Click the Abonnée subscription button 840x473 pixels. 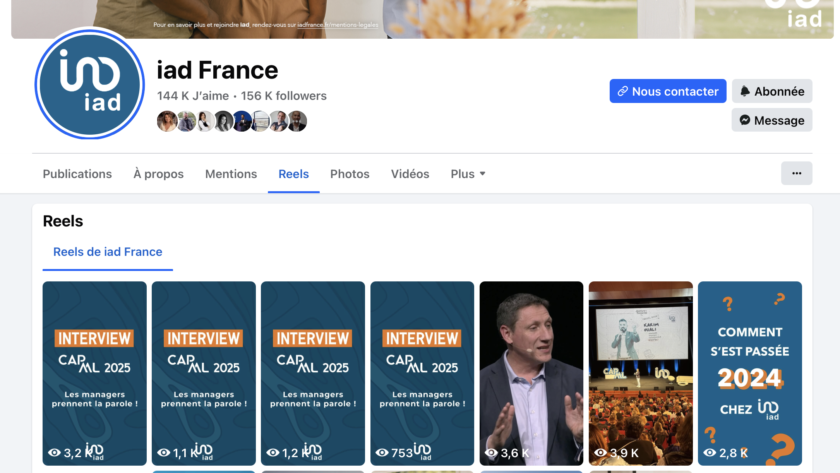[771, 91]
